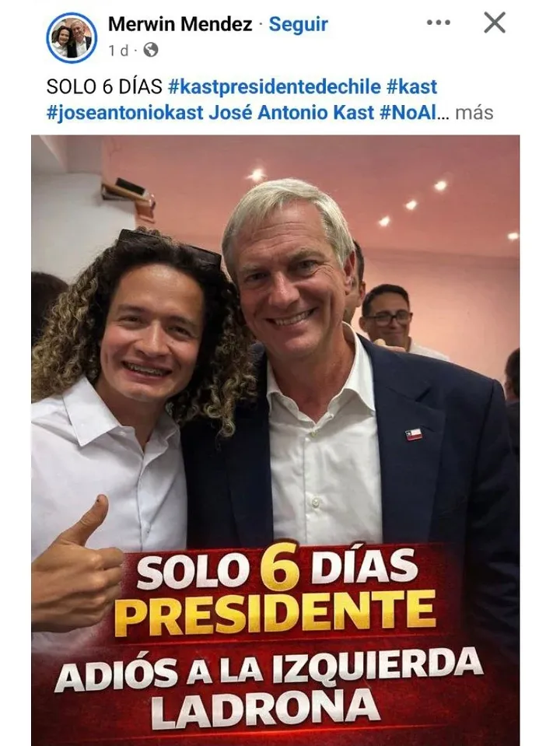The height and width of the screenshot is (746, 560).
Task: Click the Chilean flag lapel pin
Action: click(x=414, y=434)
